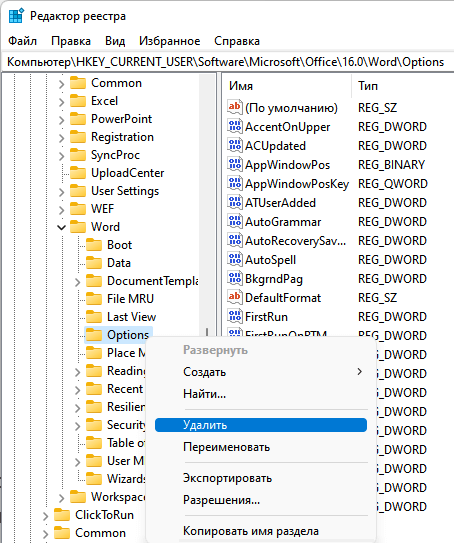Screen dimensions: 454x543
Task: Open the Создать submenu in context menu
Action: 261,372
